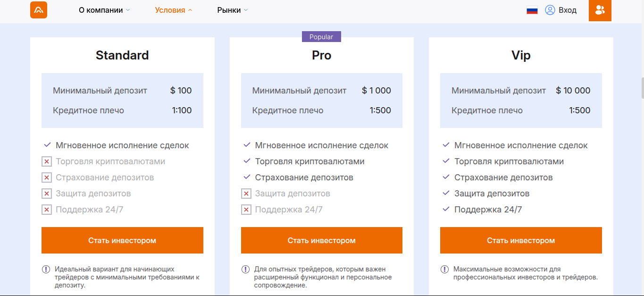Click the Вход login link

tap(568, 10)
